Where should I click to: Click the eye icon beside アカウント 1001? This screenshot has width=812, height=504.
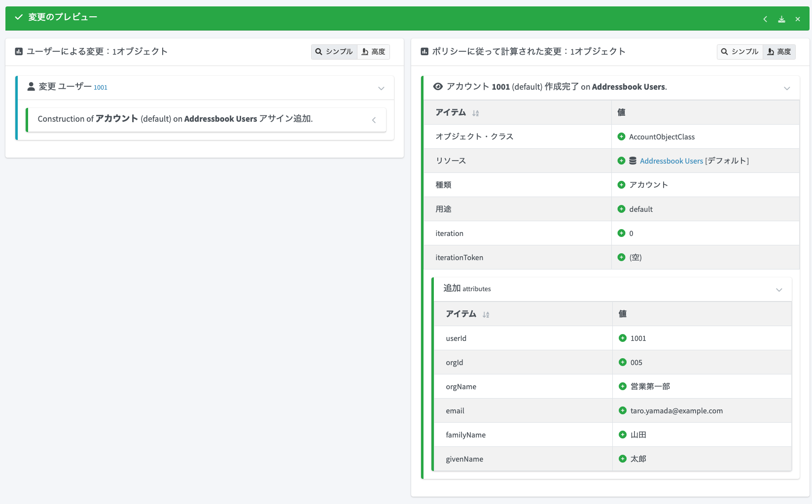tap(438, 87)
